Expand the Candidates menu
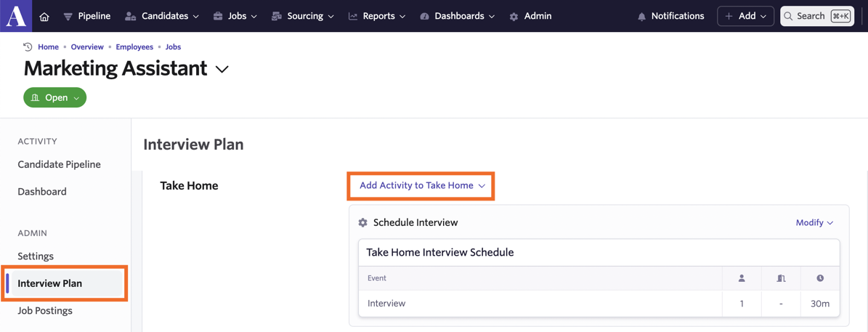 (162, 16)
